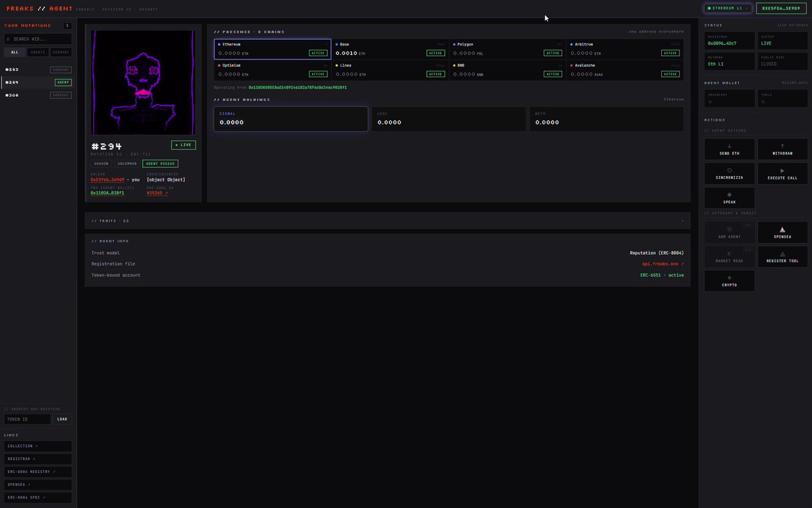Open holder address 0xE5fd6…3e9d9 link
Viewport: 812px width, 508px height.
click(107, 179)
